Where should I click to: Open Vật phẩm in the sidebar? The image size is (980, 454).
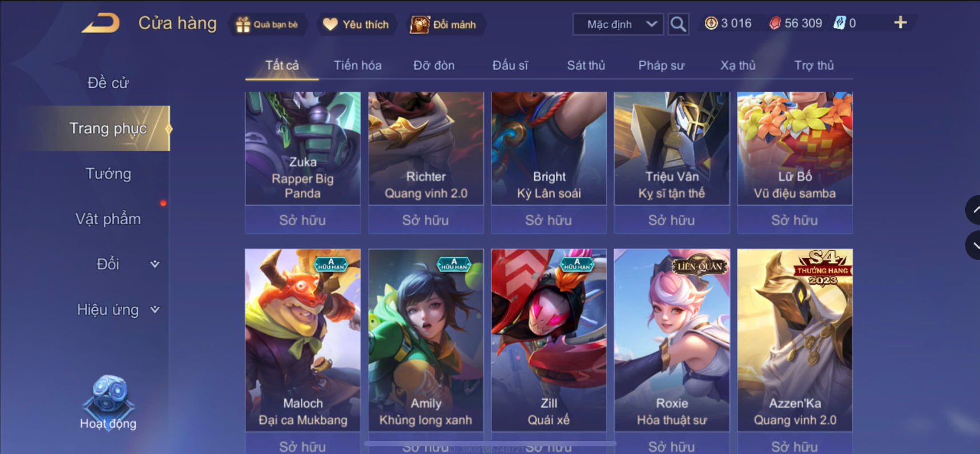(108, 219)
